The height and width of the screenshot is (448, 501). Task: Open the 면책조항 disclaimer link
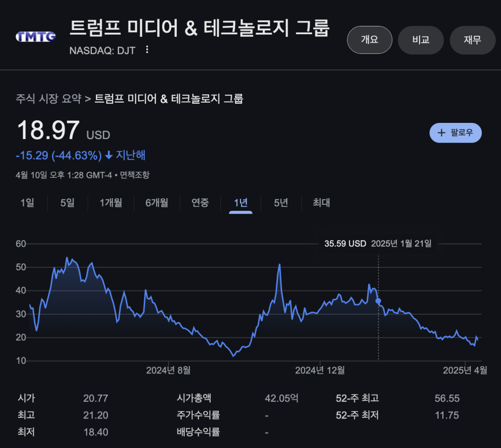coord(134,175)
